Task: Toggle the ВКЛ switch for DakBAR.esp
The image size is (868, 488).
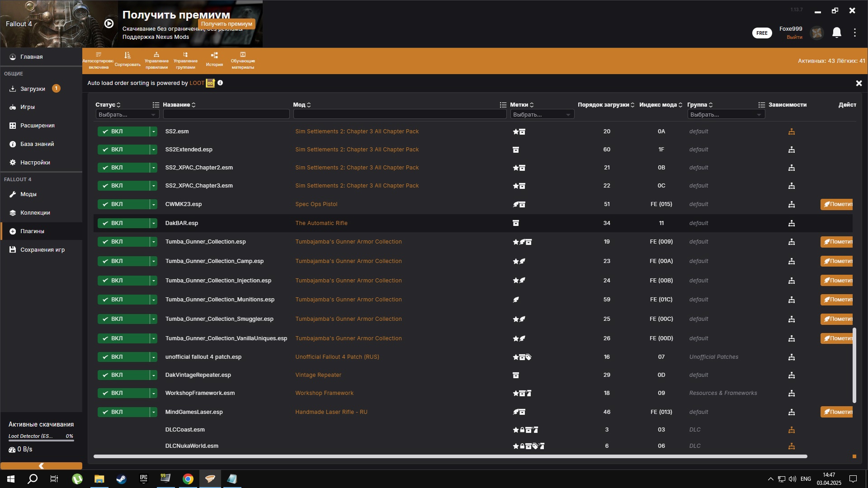Action: tap(123, 223)
